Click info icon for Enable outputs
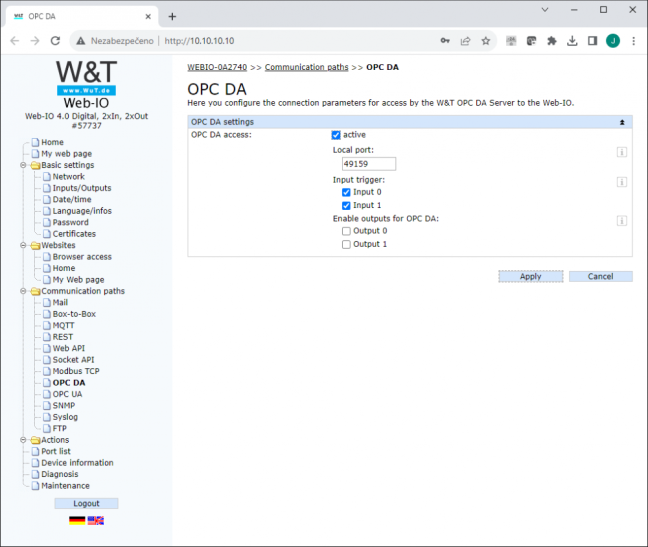 click(622, 221)
